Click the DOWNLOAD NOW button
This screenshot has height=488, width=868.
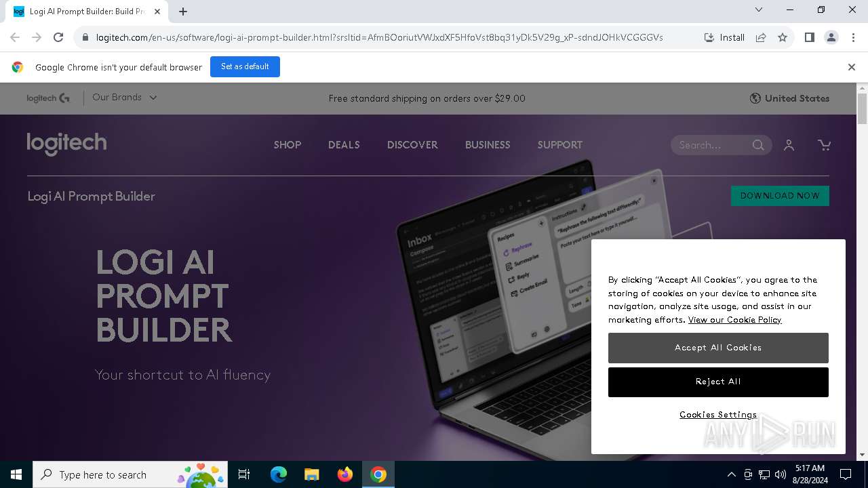(x=780, y=196)
